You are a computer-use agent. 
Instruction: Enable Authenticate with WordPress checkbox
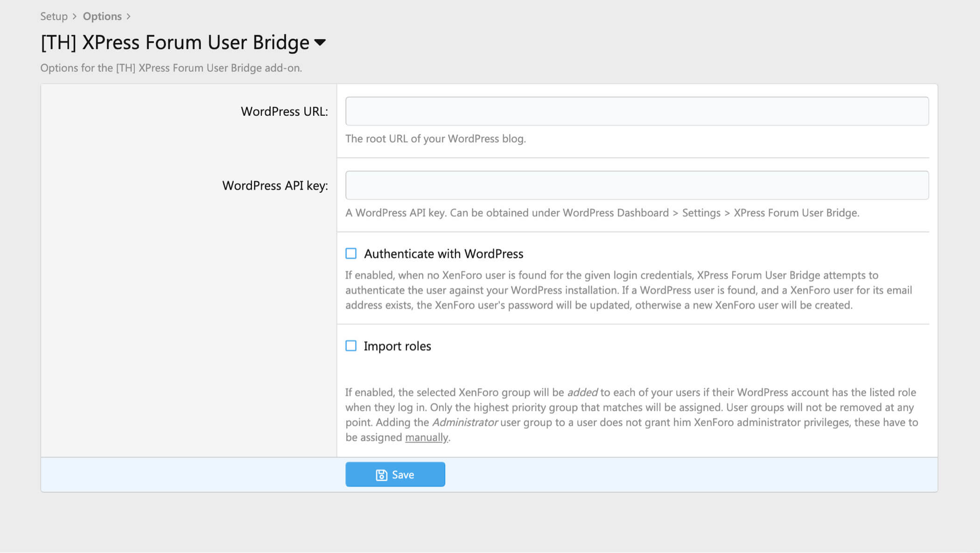click(351, 254)
